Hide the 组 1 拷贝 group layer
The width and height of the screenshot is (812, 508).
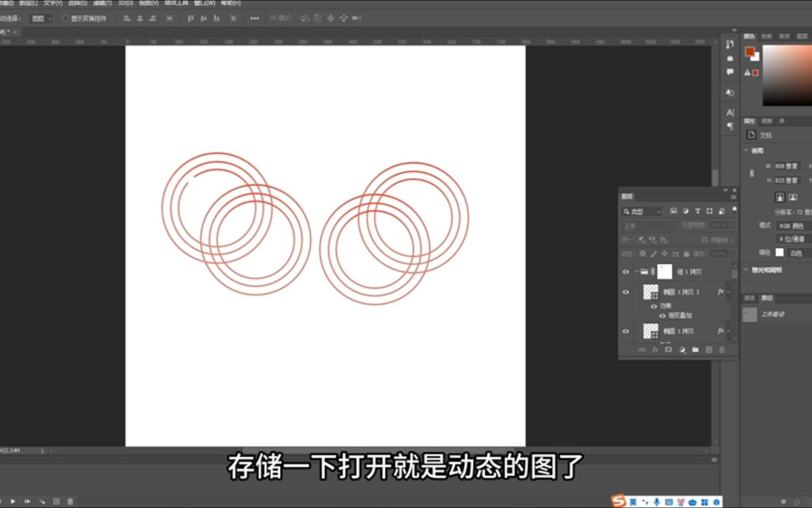point(626,271)
